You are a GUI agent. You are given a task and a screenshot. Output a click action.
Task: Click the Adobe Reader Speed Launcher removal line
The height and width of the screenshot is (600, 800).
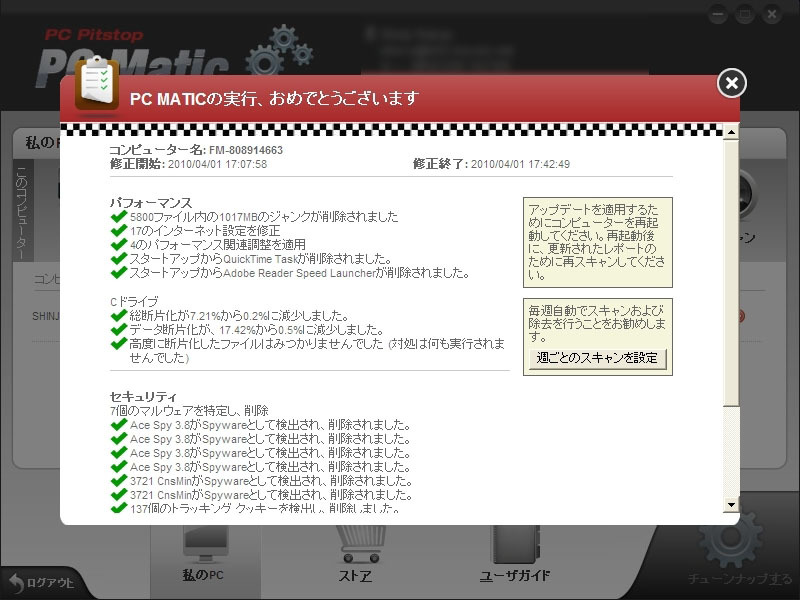(299, 273)
